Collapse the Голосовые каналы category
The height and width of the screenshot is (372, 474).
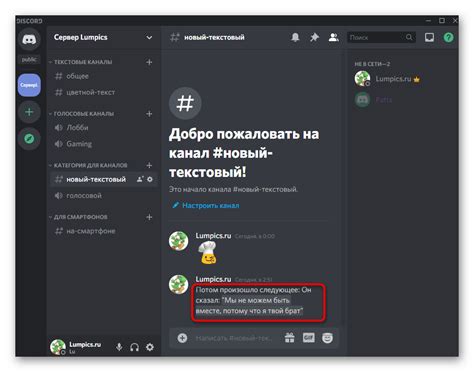[x=81, y=114]
